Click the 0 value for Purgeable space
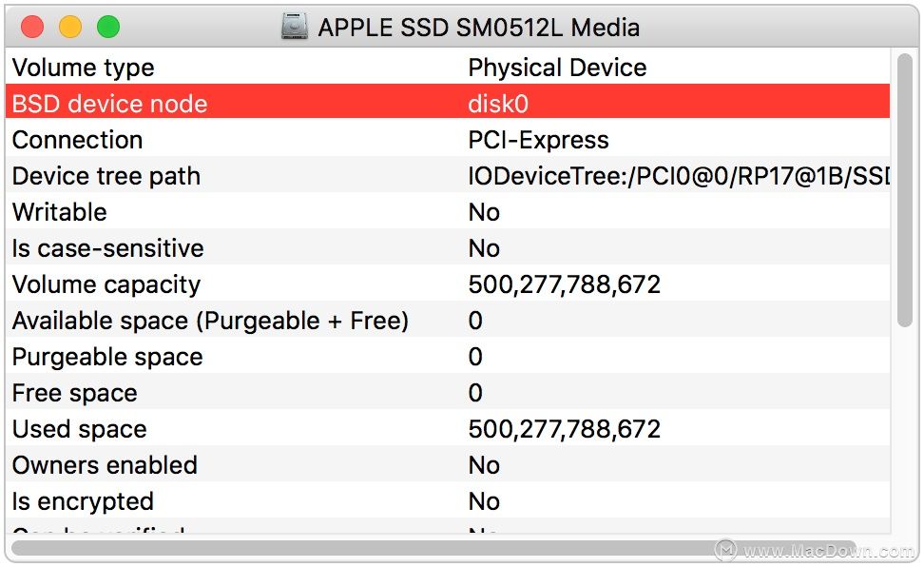The image size is (924, 567). pos(475,357)
